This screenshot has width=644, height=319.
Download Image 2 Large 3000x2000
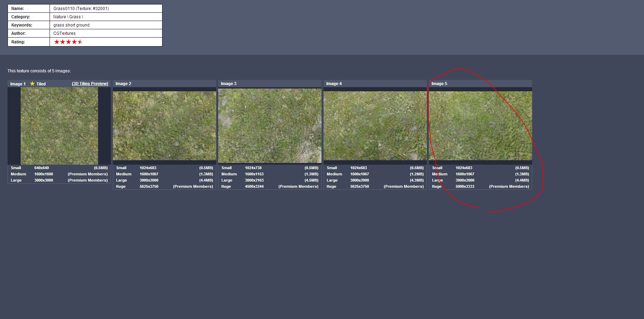pos(149,181)
